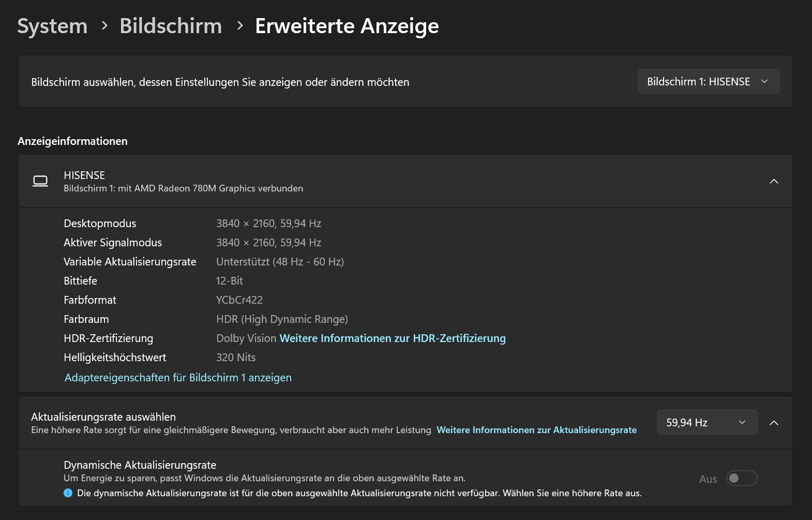The height and width of the screenshot is (520, 812).
Task: Click the HISENSE display name heading
Action: (84, 175)
